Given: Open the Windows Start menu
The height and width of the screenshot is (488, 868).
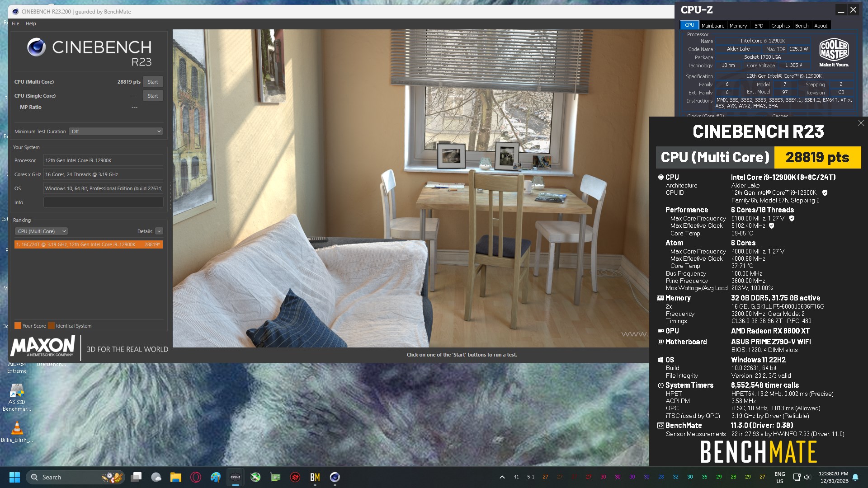Looking at the screenshot, I should [x=14, y=477].
